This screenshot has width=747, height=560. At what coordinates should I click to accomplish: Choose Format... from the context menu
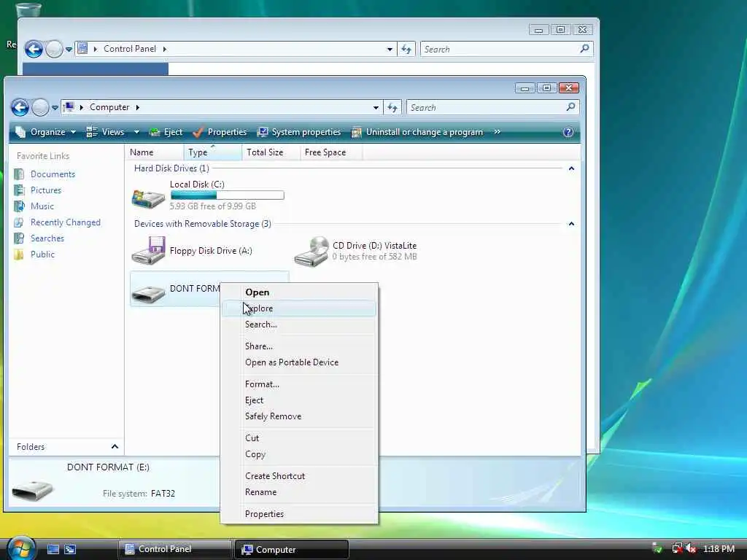tap(299, 384)
